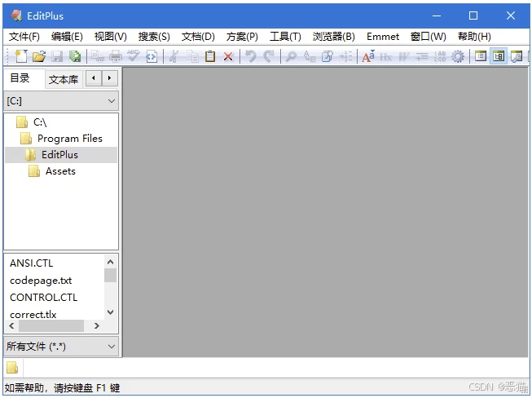Screen dimensions: 532x398
Task: Open Preferences via the gear icon
Action: pos(458,56)
